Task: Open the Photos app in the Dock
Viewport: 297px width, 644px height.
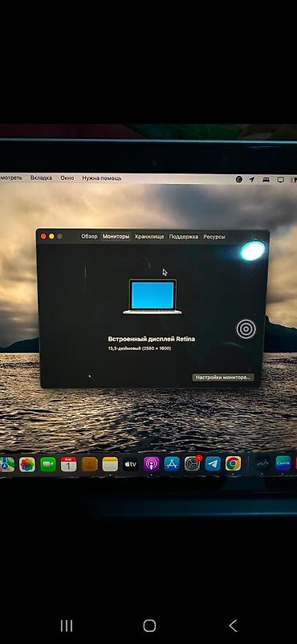Action: pos(27,464)
